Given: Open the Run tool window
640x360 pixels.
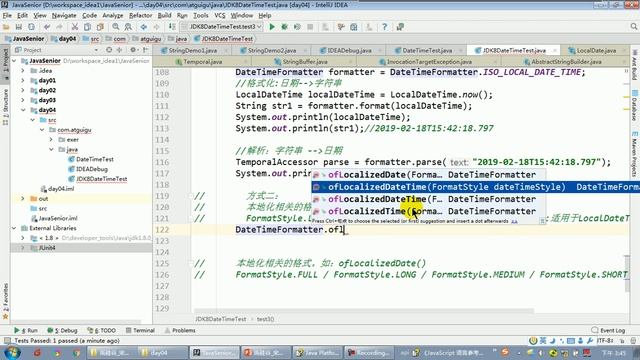Looking at the screenshot, I should [x=26, y=330].
